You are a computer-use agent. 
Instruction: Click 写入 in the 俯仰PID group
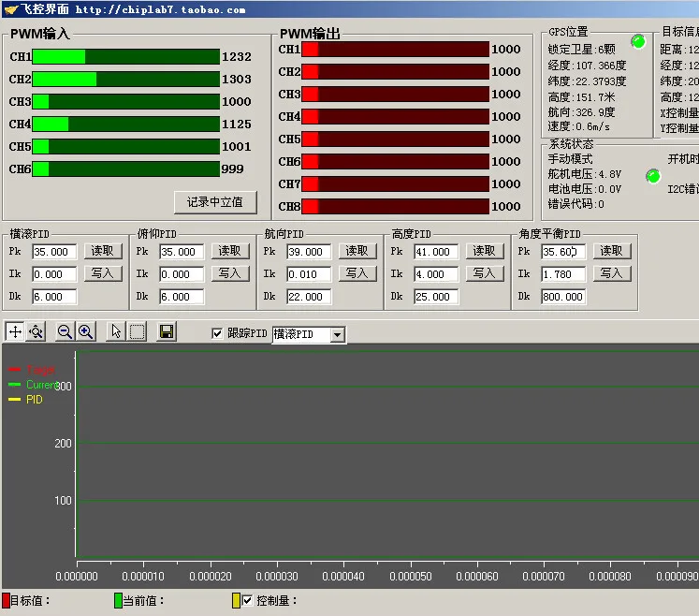pyautogui.click(x=229, y=273)
